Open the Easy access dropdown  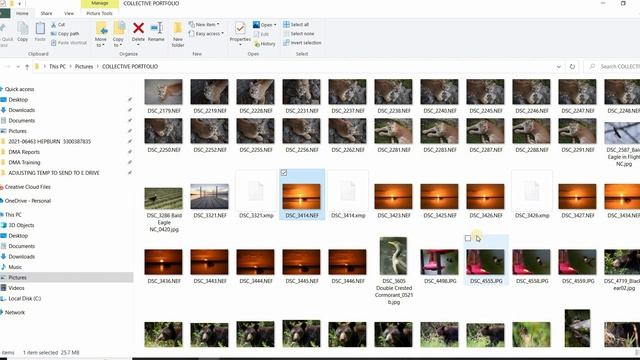pyautogui.click(x=206, y=34)
